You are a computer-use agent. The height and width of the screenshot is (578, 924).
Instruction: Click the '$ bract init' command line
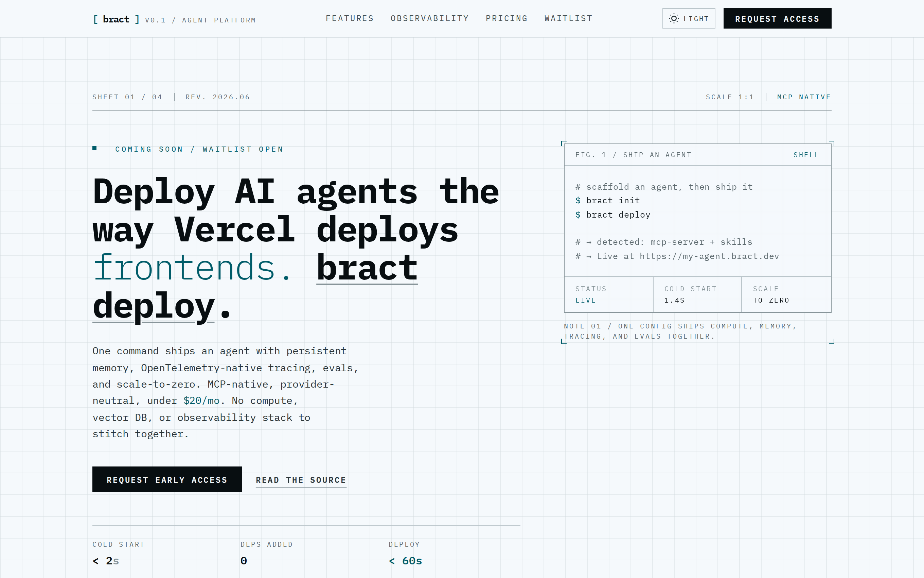click(x=607, y=201)
